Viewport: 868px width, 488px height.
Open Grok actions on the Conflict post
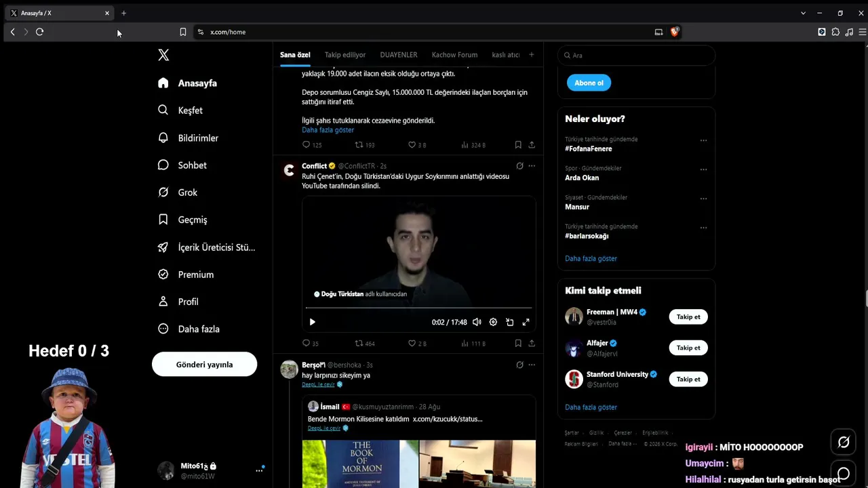[x=519, y=166]
